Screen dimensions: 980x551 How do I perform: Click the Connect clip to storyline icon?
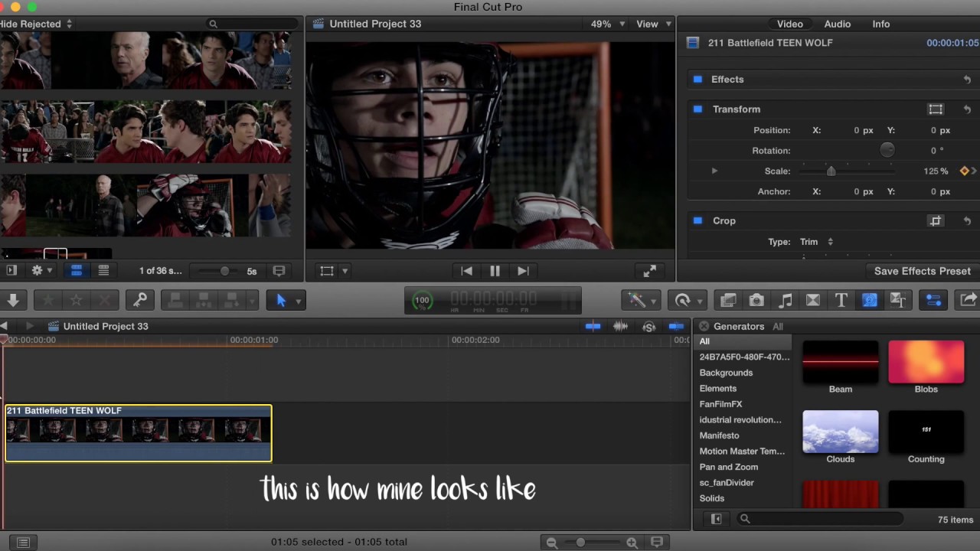click(175, 301)
